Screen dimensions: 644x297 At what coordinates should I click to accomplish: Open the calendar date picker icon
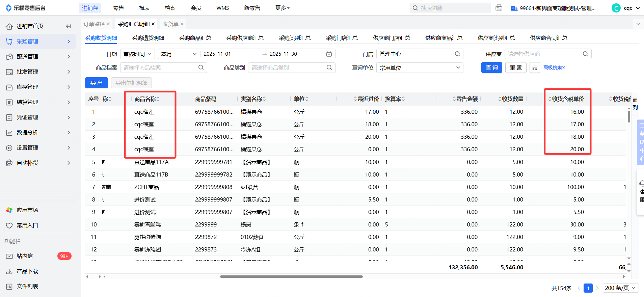click(329, 54)
